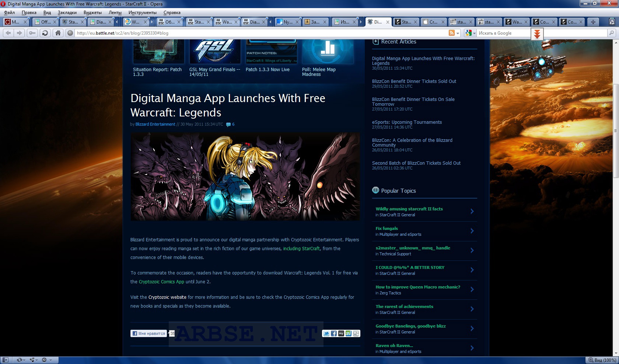The image size is (619, 364).
Task: Open the Виджеты menu
Action: (x=92, y=13)
